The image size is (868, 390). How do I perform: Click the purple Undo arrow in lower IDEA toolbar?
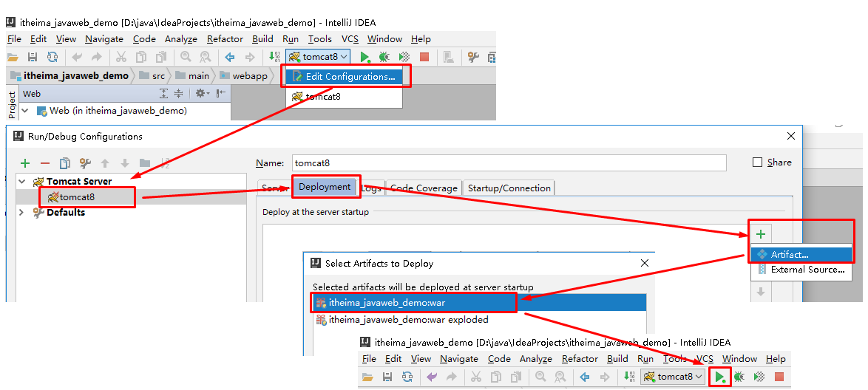(433, 377)
